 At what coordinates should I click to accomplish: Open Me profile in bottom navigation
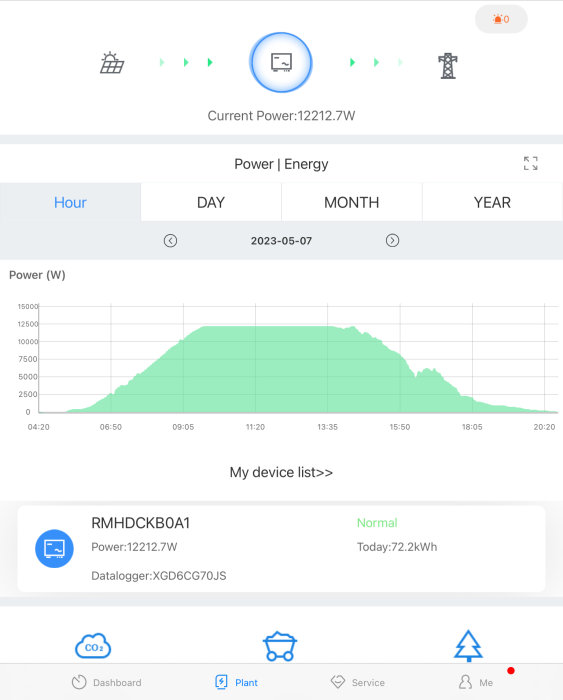point(476,682)
